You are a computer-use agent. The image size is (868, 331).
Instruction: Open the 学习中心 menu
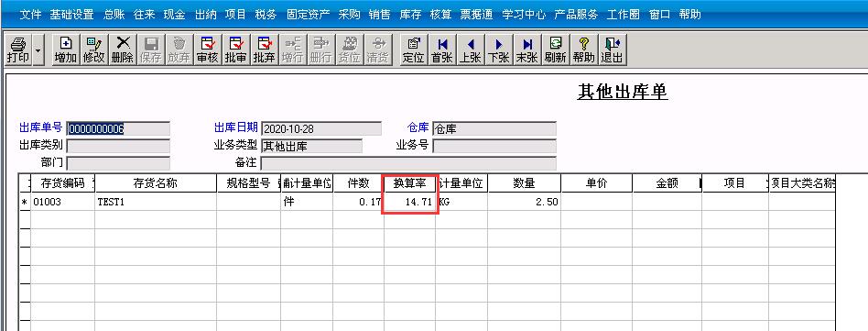(x=524, y=15)
